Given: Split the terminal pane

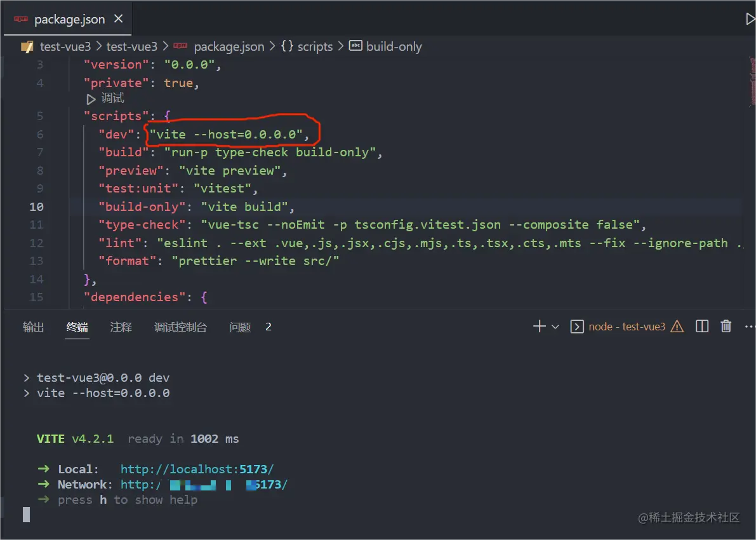Looking at the screenshot, I should coord(701,326).
